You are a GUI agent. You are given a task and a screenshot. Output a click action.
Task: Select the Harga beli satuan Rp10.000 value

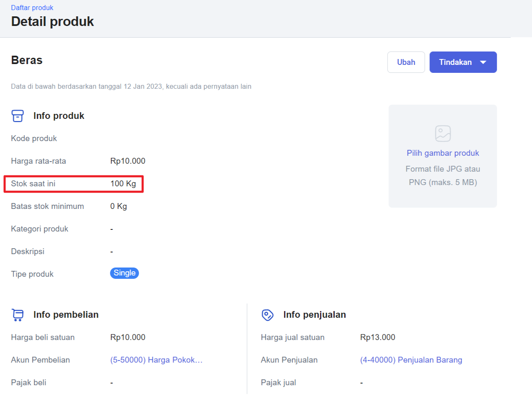[128, 337]
